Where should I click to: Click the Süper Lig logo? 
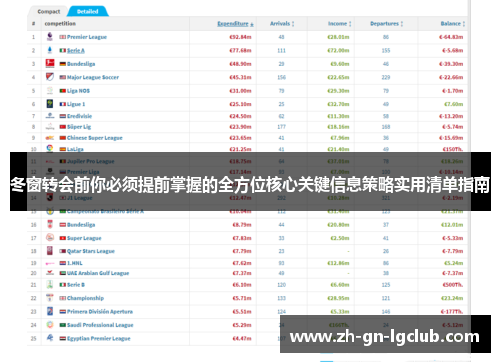(x=50, y=127)
